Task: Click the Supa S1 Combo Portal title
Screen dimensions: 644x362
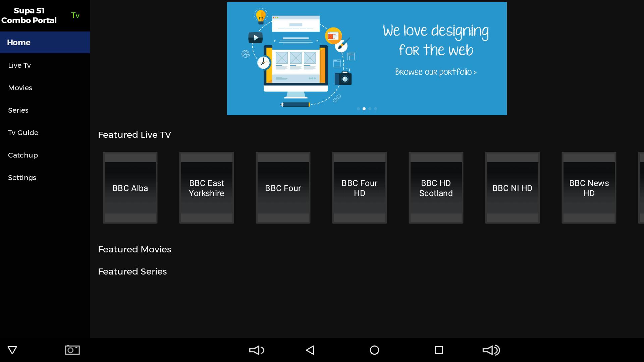Action: coord(29,15)
